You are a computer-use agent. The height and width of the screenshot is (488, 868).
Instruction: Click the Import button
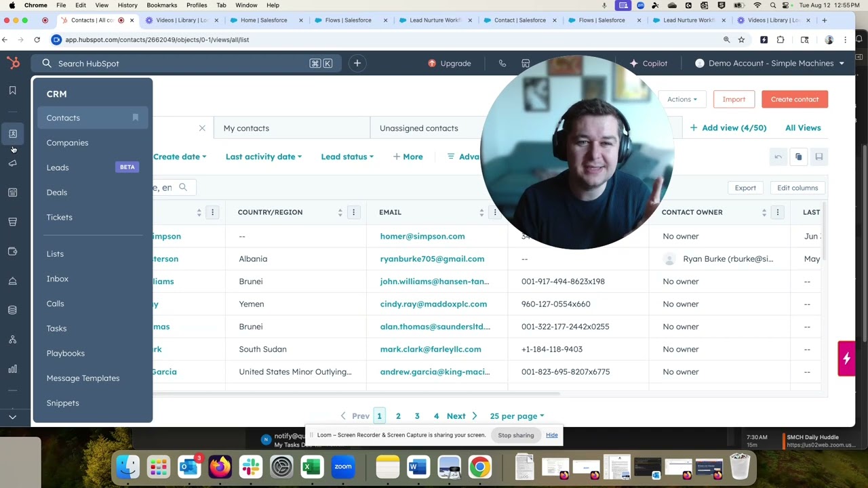[x=734, y=100]
